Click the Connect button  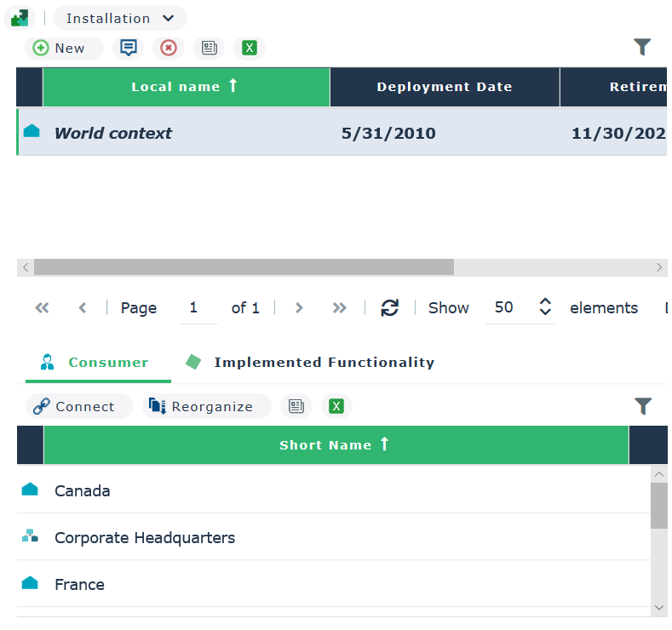(75, 406)
